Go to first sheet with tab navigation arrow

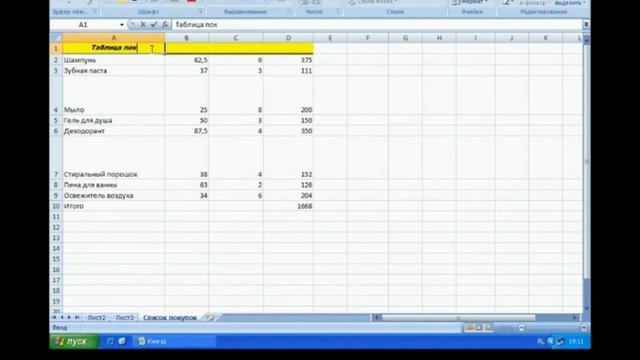pos(54,318)
